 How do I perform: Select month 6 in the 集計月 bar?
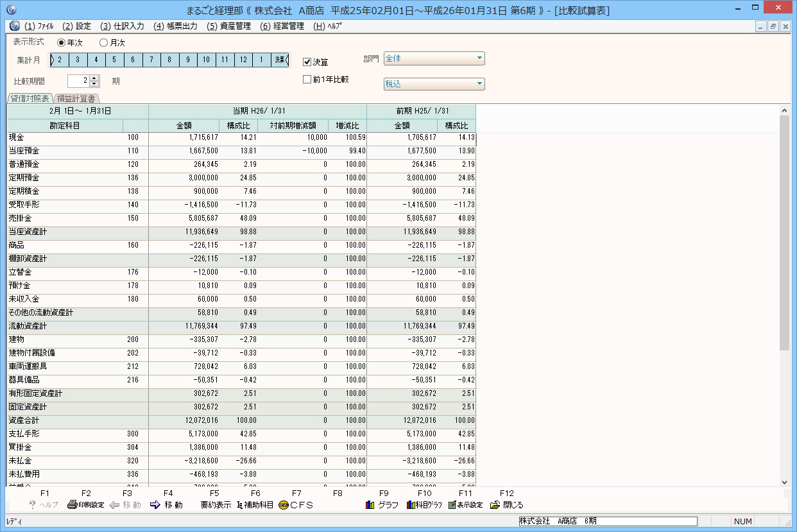133,60
